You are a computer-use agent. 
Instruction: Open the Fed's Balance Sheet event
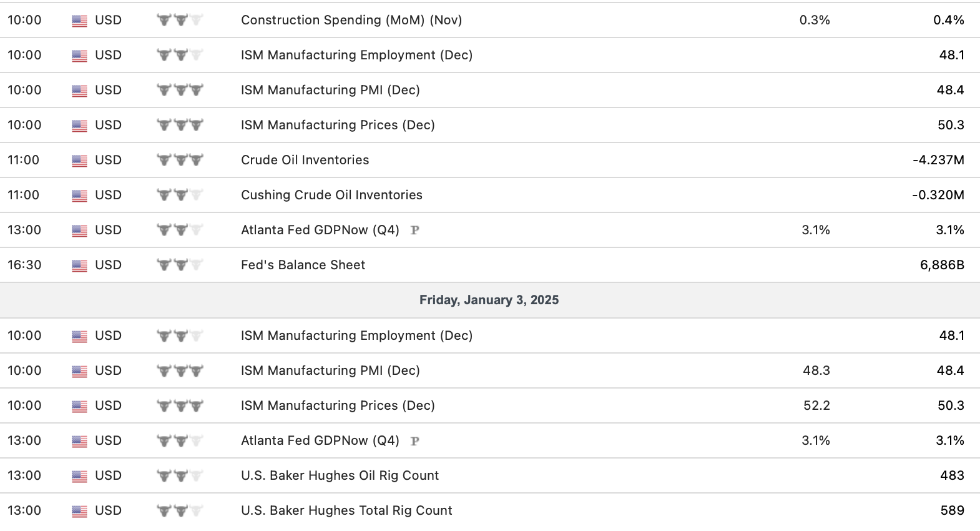tap(303, 265)
